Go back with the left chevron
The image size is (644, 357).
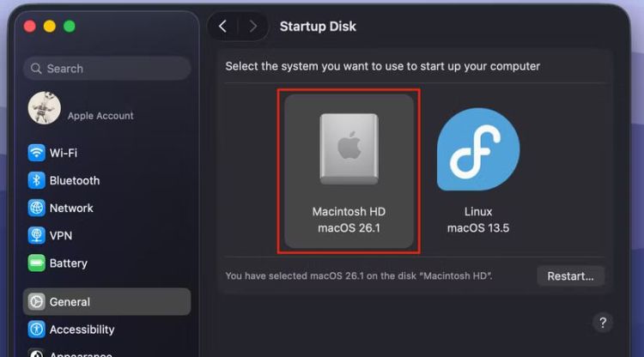(222, 27)
